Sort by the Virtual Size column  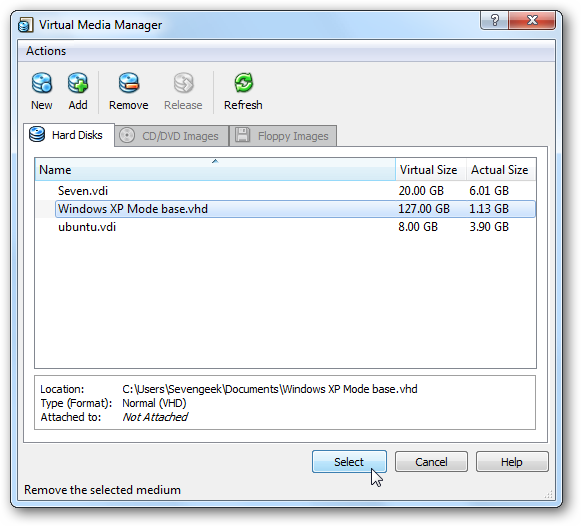tap(431, 170)
